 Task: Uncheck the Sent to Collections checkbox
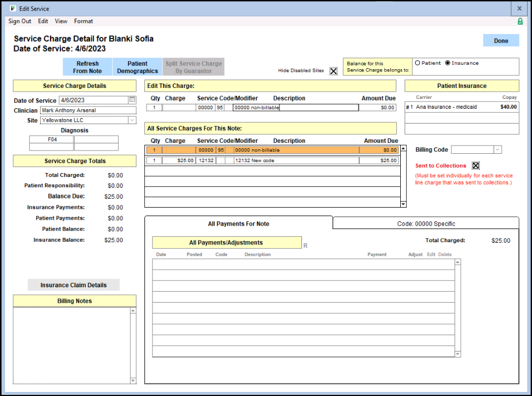pyautogui.click(x=476, y=166)
